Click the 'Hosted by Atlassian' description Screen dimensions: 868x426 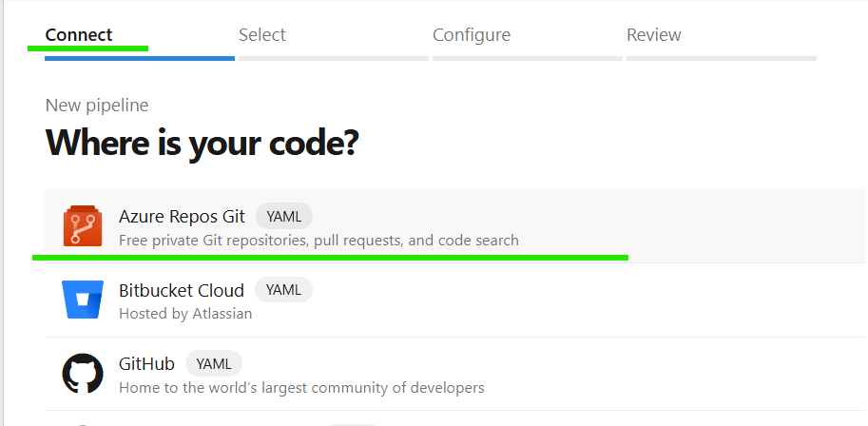click(185, 314)
